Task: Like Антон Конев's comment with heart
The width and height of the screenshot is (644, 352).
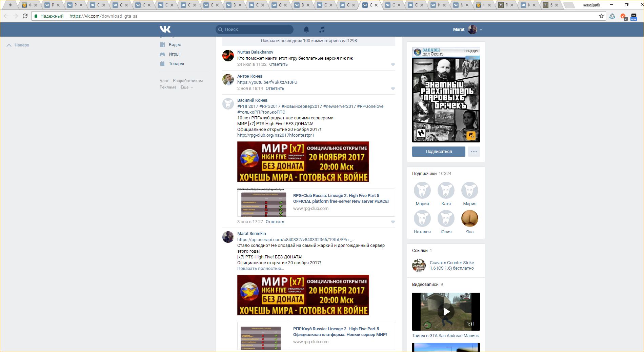Action: coord(393,89)
